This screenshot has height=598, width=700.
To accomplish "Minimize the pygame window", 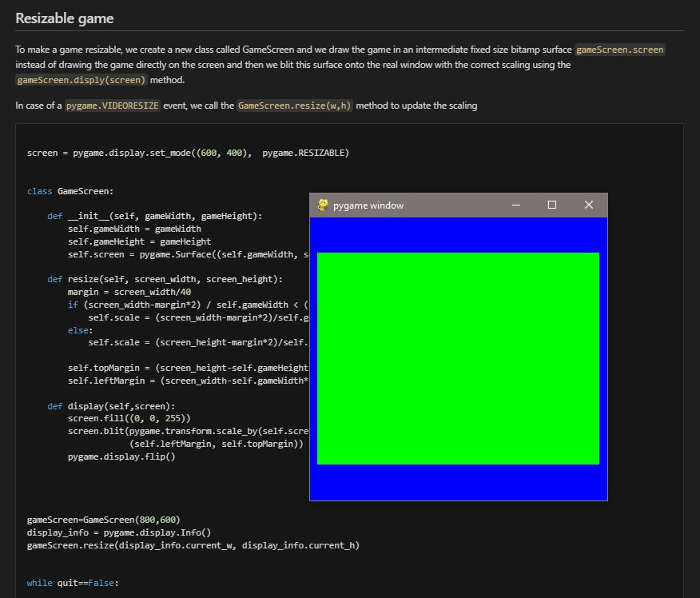I will tap(516, 205).
